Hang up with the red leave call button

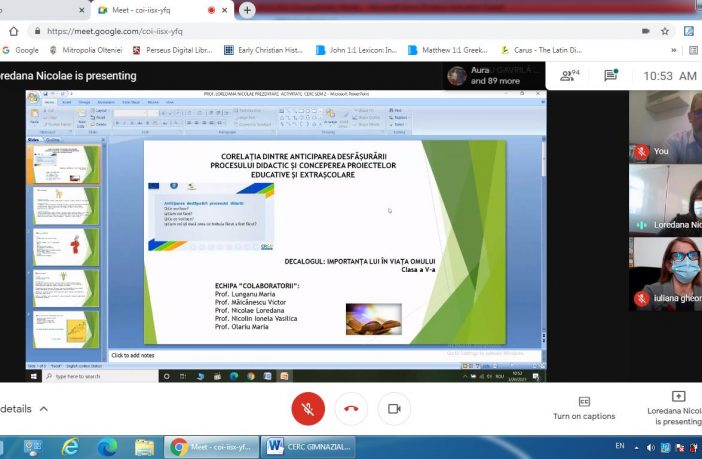pos(351,409)
